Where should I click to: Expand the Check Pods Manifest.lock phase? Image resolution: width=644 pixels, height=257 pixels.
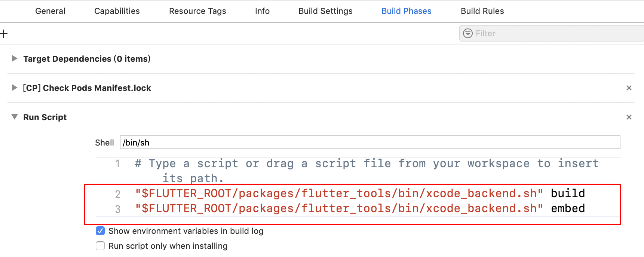tap(15, 88)
